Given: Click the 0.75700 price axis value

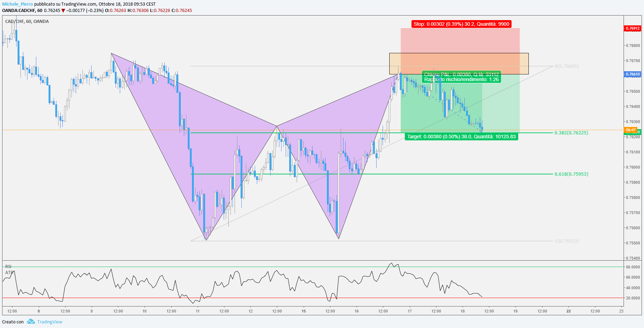Looking at the screenshot, I should (x=633, y=213).
